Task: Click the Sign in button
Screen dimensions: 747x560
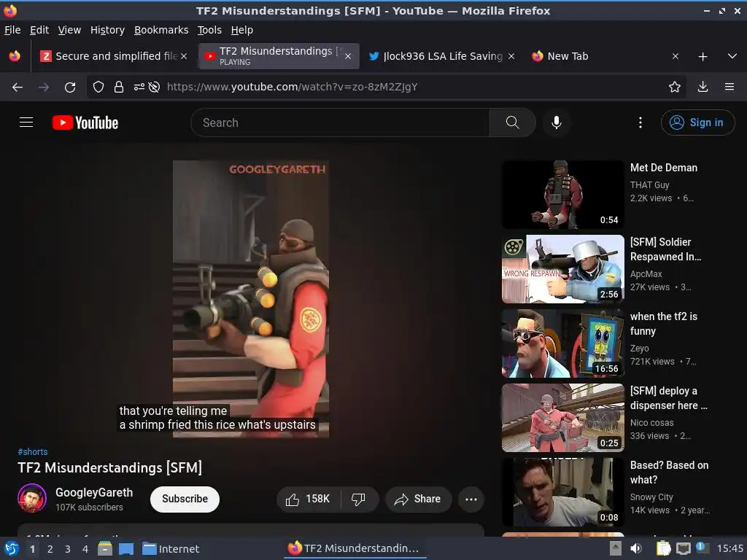Action: pos(697,122)
